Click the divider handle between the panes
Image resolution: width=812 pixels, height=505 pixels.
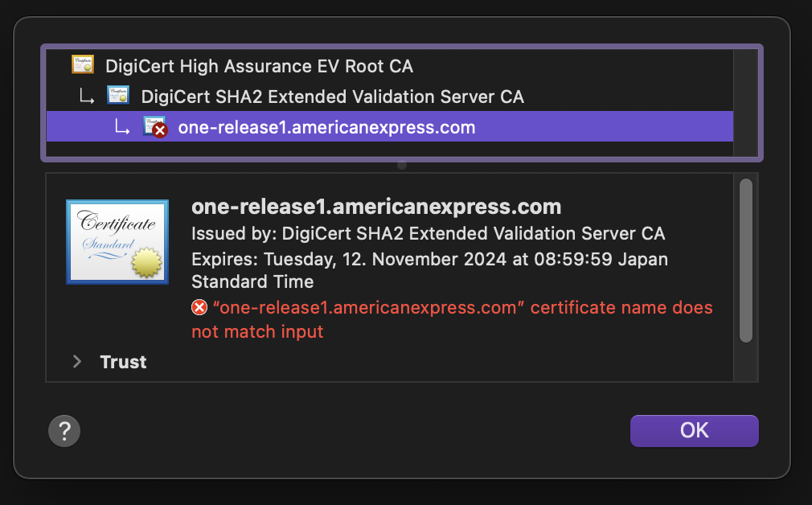(x=402, y=165)
